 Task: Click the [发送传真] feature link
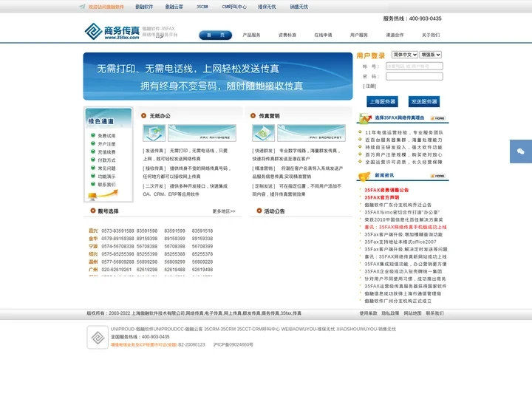(x=154, y=151)
